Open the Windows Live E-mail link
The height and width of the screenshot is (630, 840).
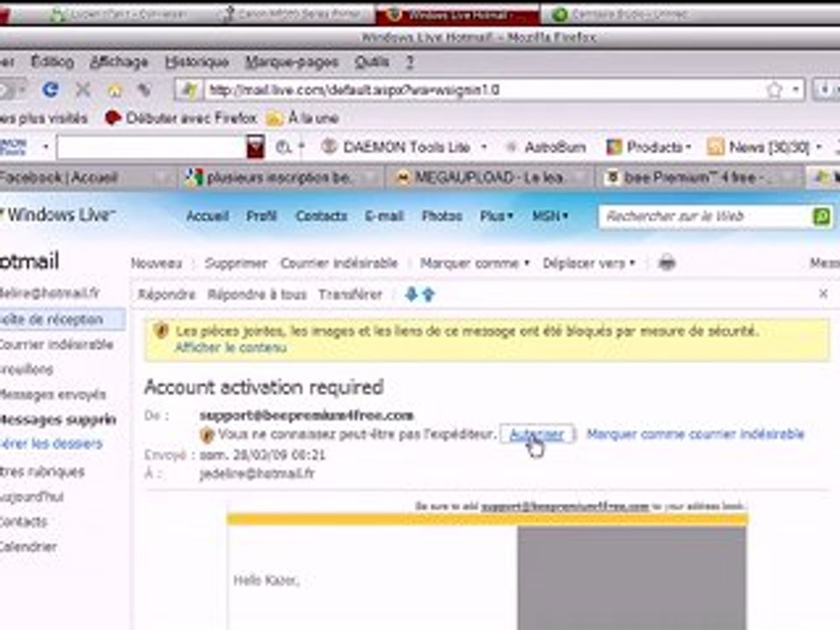click(384, 216)
